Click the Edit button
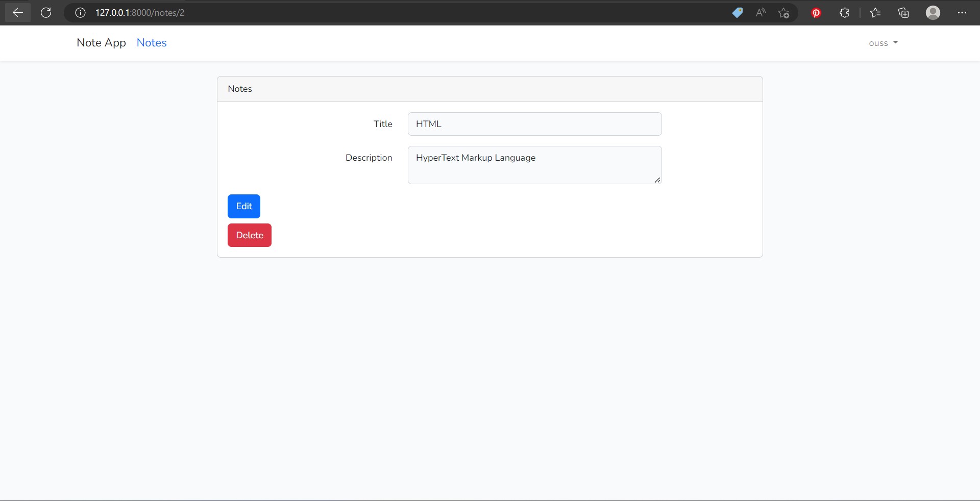Screen dimensions: 980x501 coord(243,206)
